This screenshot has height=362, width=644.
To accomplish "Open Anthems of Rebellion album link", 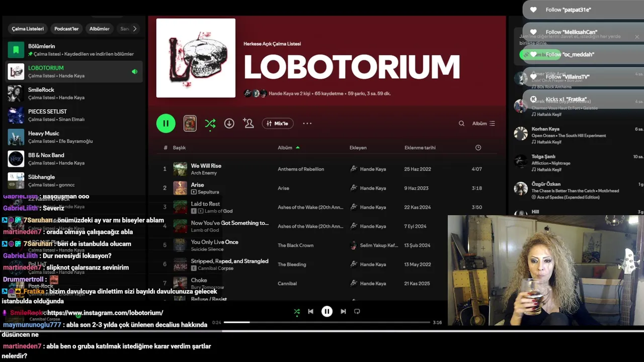I will click(x=301, y=169).
